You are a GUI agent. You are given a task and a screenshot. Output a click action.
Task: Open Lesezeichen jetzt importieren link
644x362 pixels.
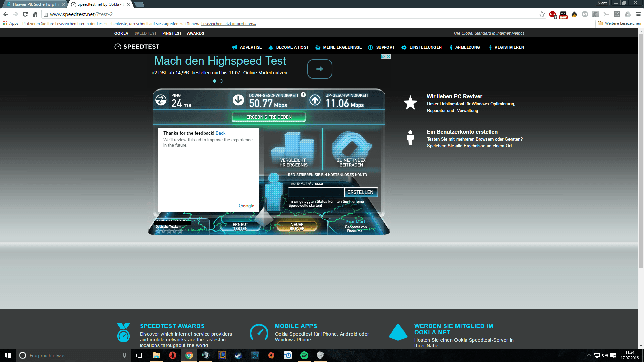pos(228,24)
